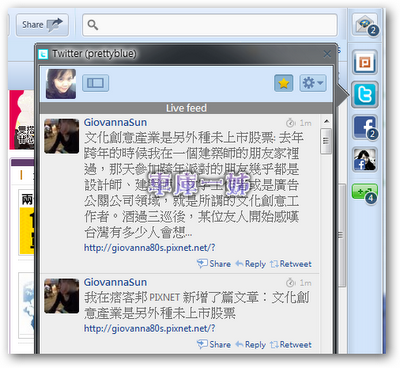The height and width of the screenshot is (368, 400).
Task: Click the magnifier search icon
Action: (x=92, y=25)
